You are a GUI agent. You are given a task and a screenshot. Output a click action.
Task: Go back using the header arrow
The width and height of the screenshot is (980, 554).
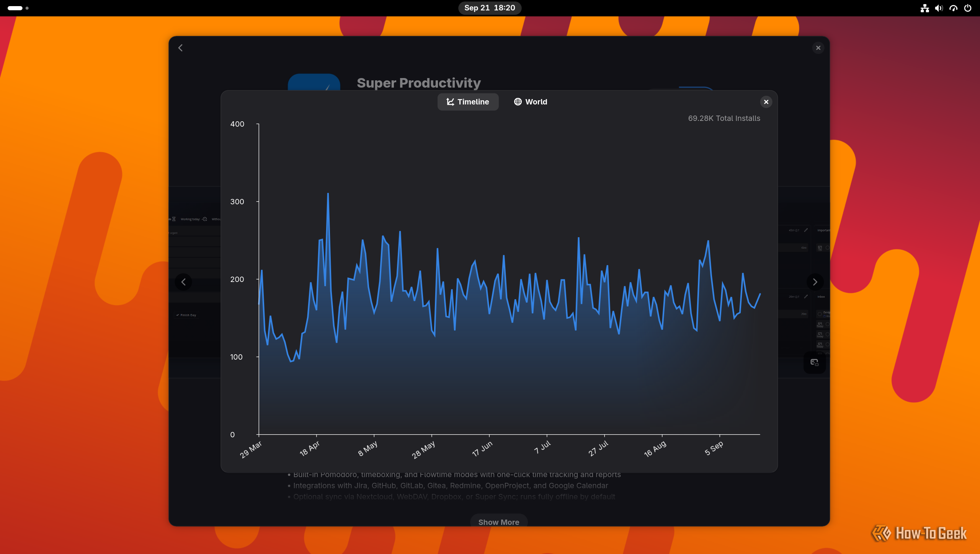(181, 48)
